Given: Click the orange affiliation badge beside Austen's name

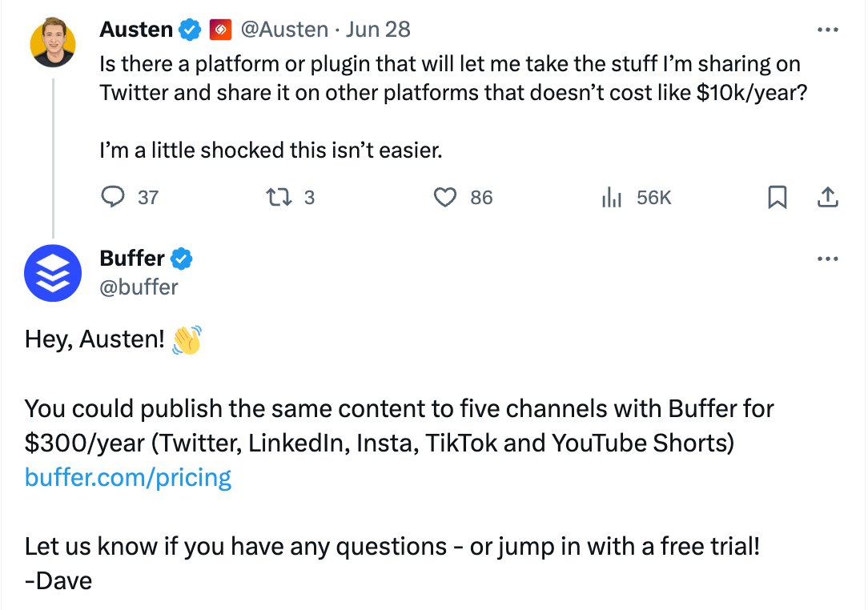Looking at the screenshot, I should click(219, 29).
